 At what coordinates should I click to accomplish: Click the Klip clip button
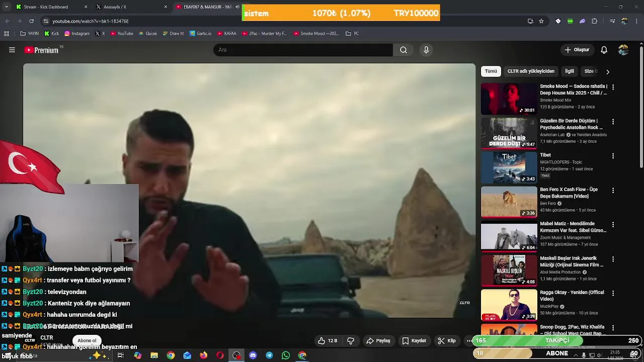447,341
